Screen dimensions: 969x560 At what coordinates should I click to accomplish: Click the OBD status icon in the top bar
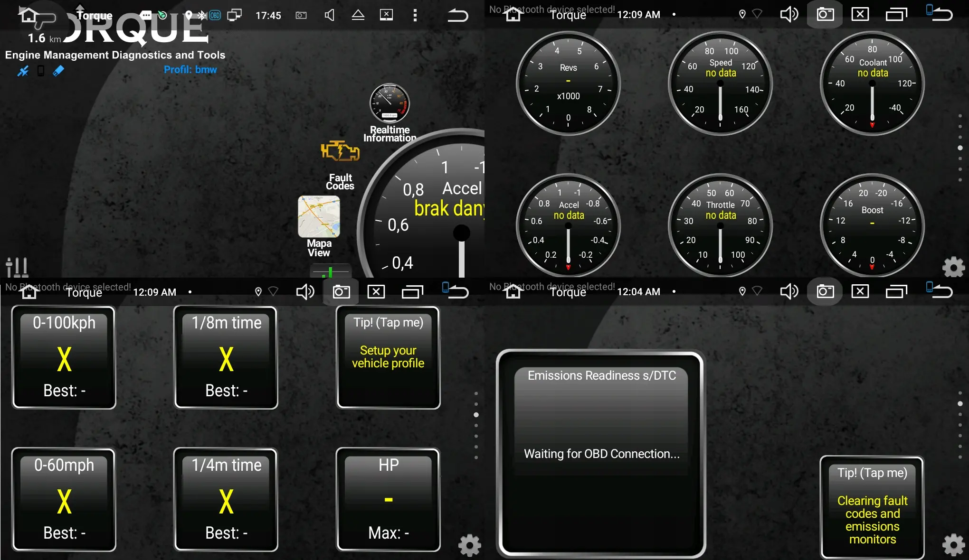(215, 15)
